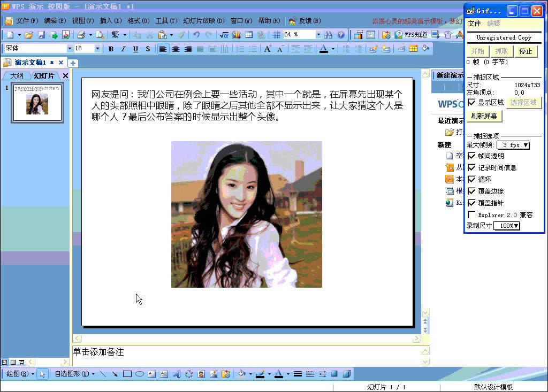Open the 插入(I) menu

[111, 21]
